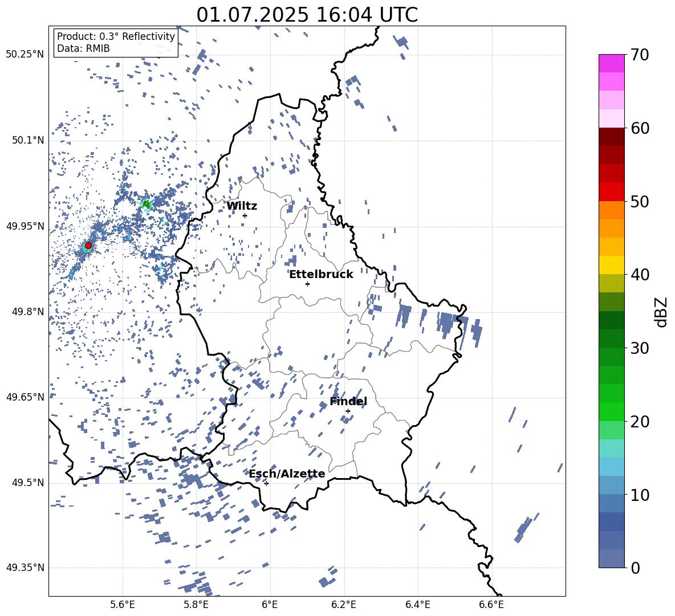Viewport: 675px width, 616px height.
Task: Click the 5.6°E longitude label
Action: tap(123, 605)
